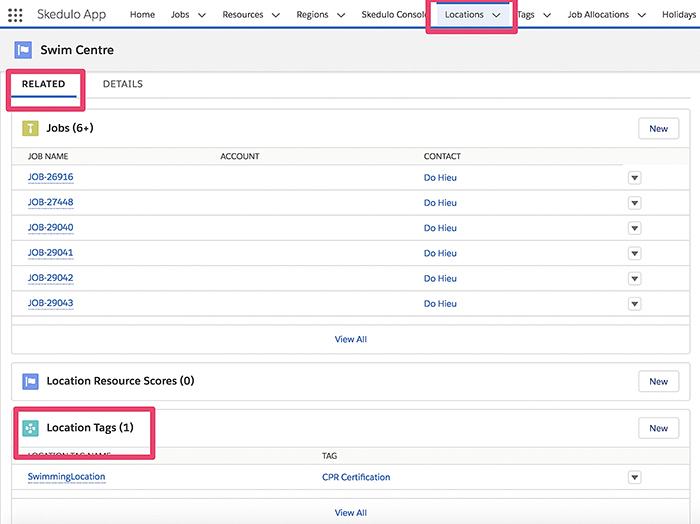Open job record JOB-29042

(50, 278)
